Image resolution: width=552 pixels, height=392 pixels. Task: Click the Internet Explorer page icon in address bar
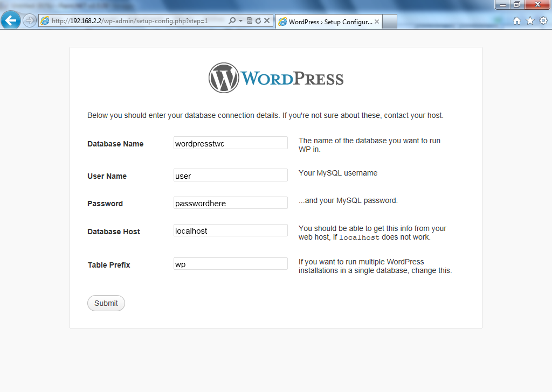pos(45,21)
